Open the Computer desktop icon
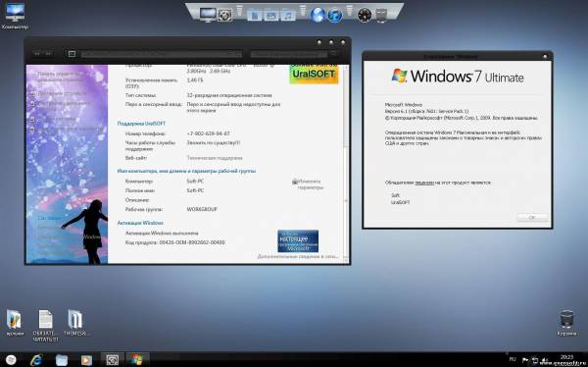 (x=15, y=16)
